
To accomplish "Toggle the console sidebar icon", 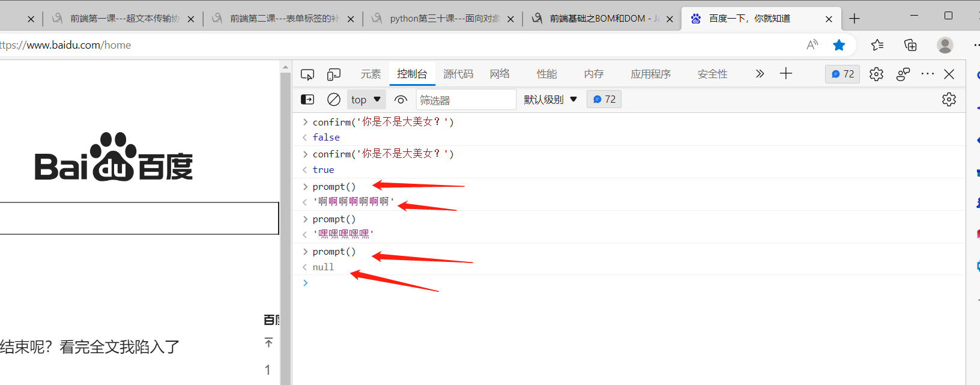I will click(x=307, y=100).
